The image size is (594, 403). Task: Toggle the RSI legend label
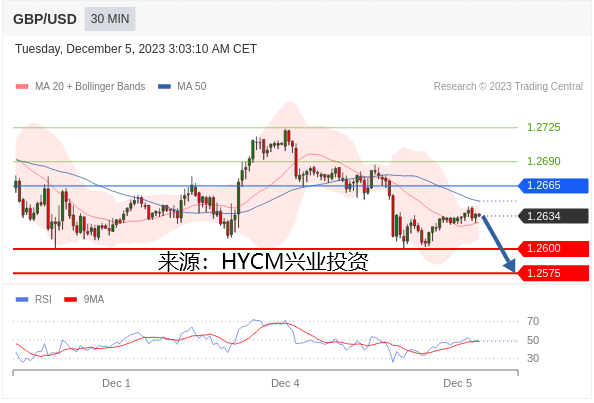(x=43, y=299)
